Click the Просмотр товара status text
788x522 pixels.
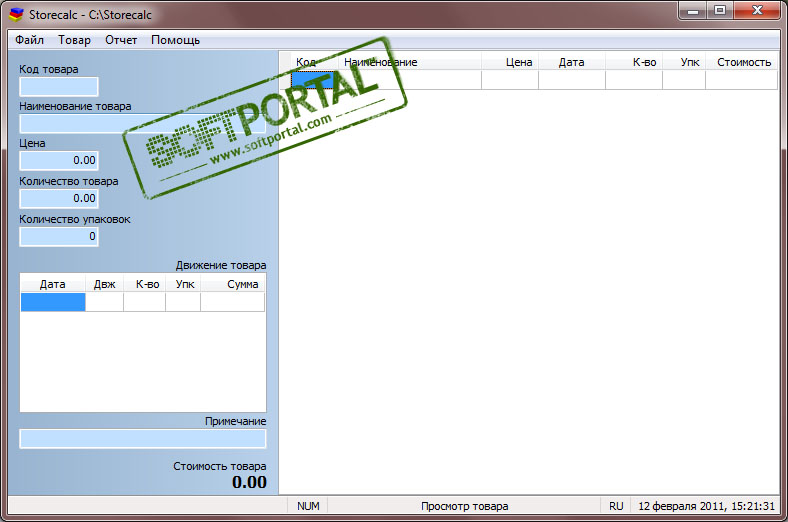(x=464, y=506)
